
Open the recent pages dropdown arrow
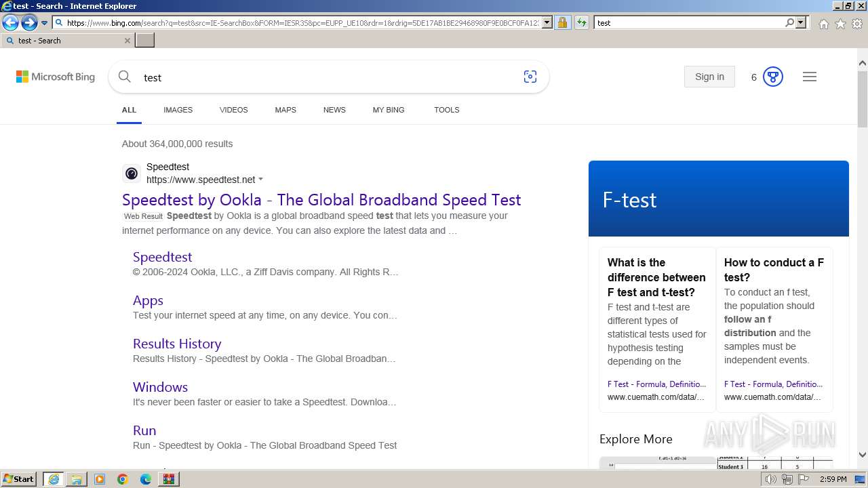click(x=44, y=23)
